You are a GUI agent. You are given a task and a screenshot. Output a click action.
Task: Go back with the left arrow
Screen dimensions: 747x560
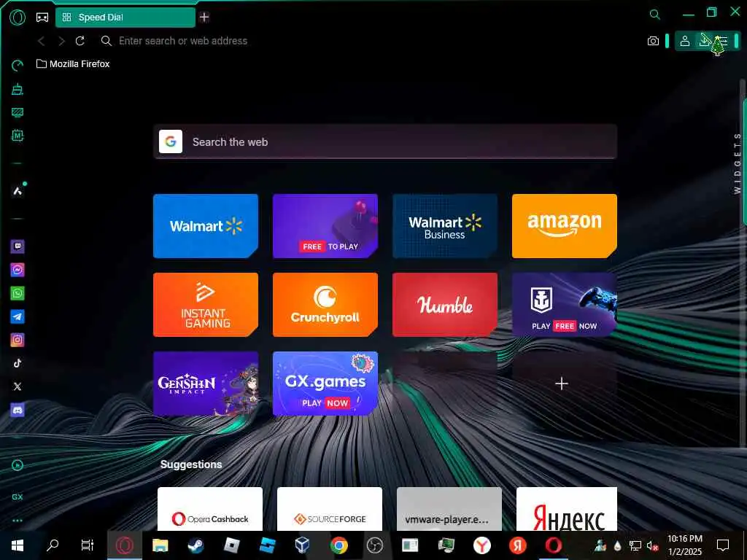click(x=42, y=41)
